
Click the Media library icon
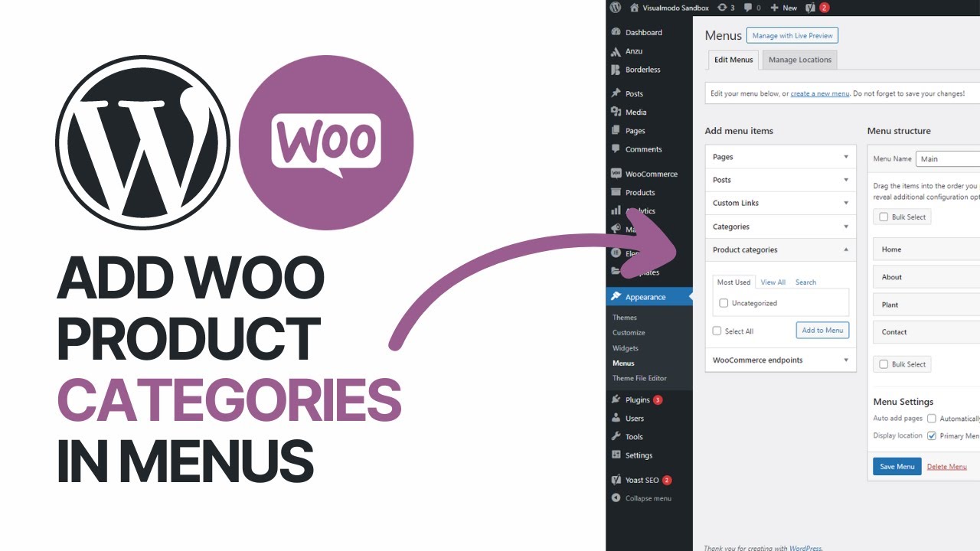click(616, 112)
